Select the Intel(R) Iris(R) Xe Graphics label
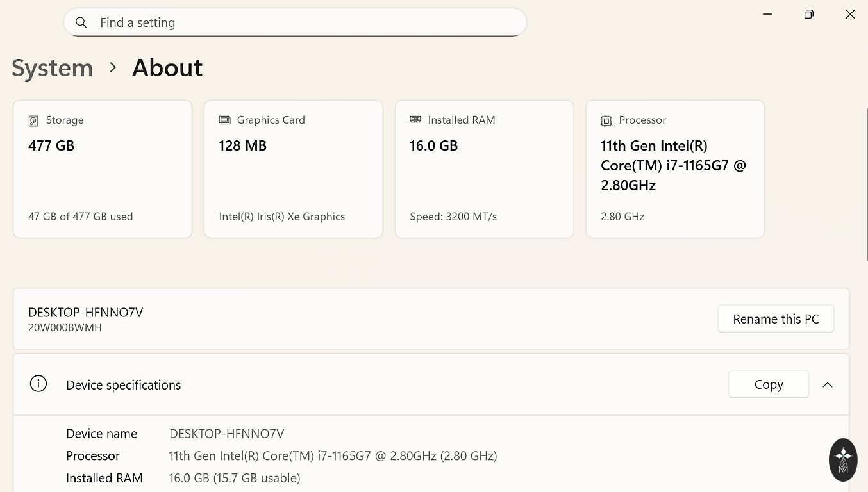The width and height of the screenshot is (868, 492). (x=282, y=217)
